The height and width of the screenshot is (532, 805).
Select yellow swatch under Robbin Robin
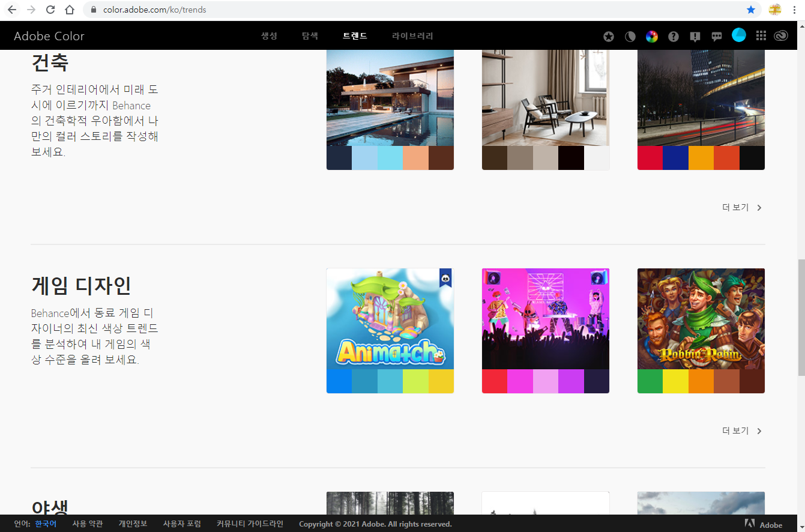[x=675, y=381]
